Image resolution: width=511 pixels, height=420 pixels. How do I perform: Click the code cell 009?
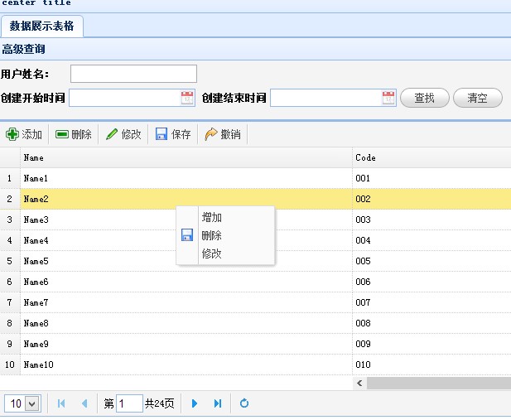coord(431,344)
